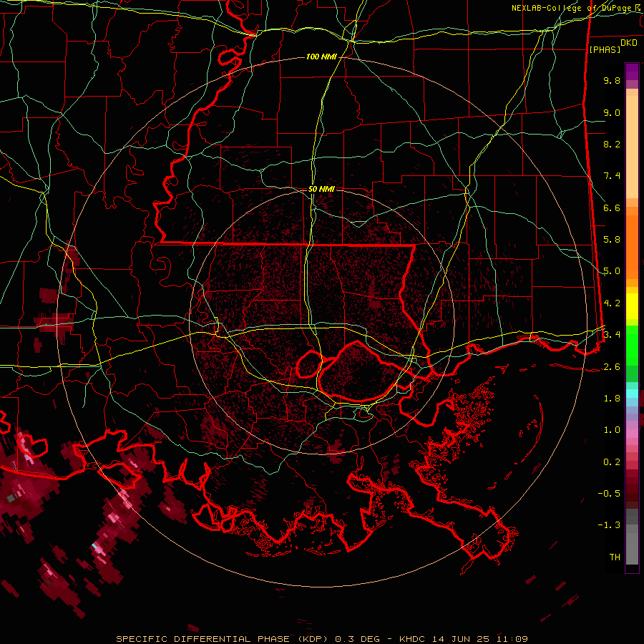Click the -1.3 value on the legend
This screenshot has height=644, width=644.
[x=609, y=525]
